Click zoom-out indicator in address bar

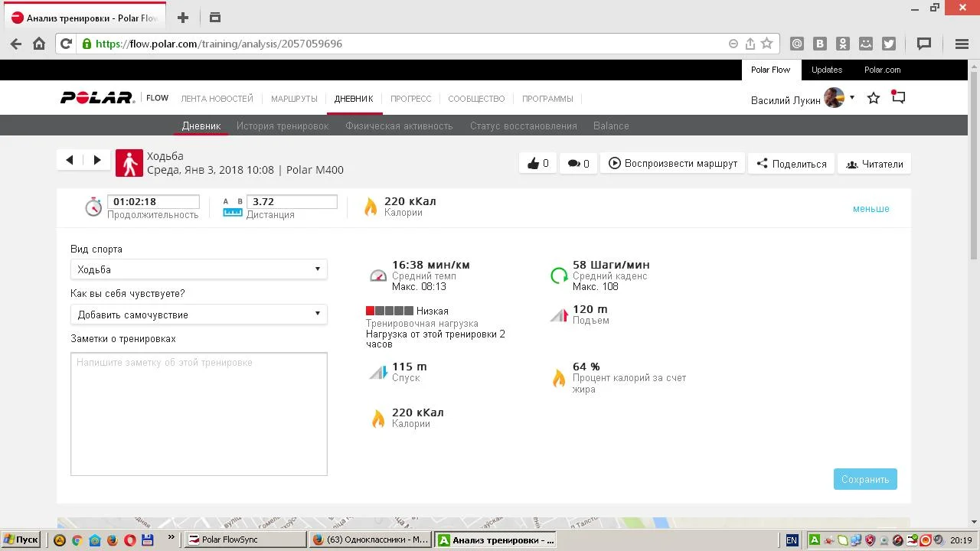pos(733,44)
